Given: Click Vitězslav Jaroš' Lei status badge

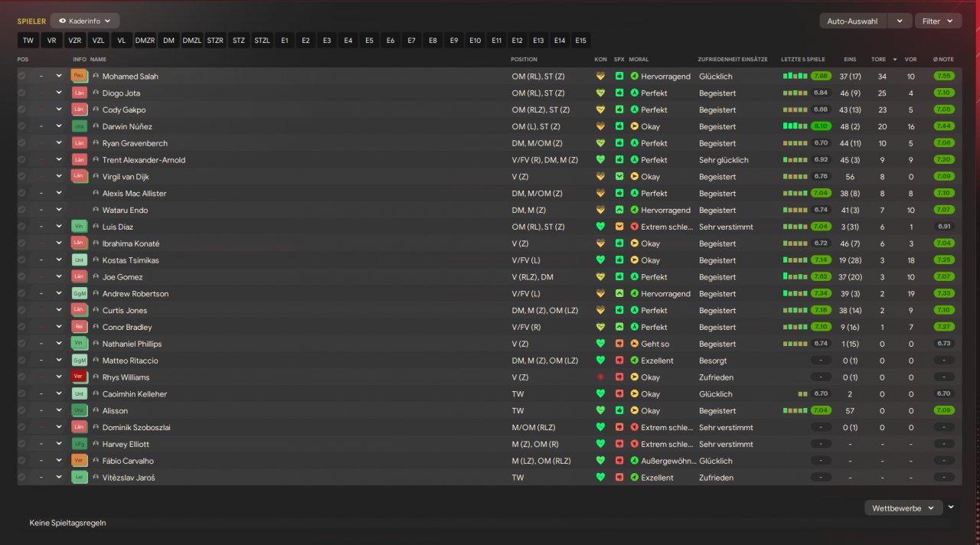Looking at the screenshot, I should coord(79,478).
